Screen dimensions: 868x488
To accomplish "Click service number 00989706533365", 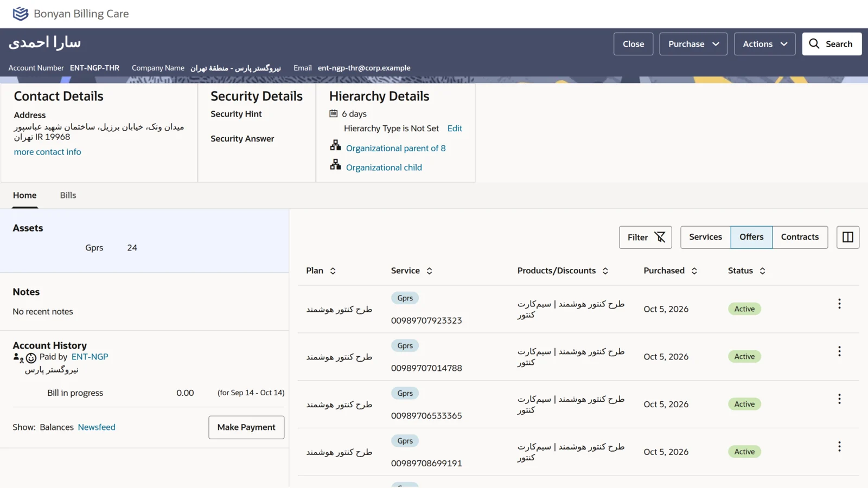I will point(426,416).
